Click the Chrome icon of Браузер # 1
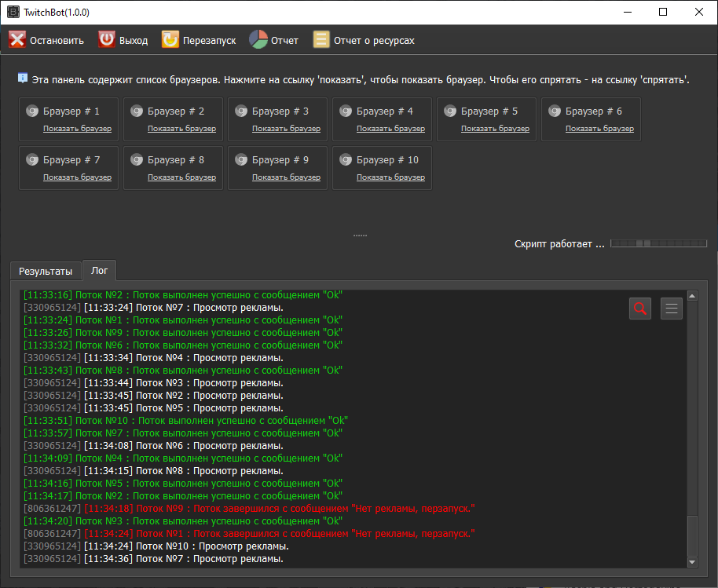Viewport: 718px width, 588px height. (32, 111)
